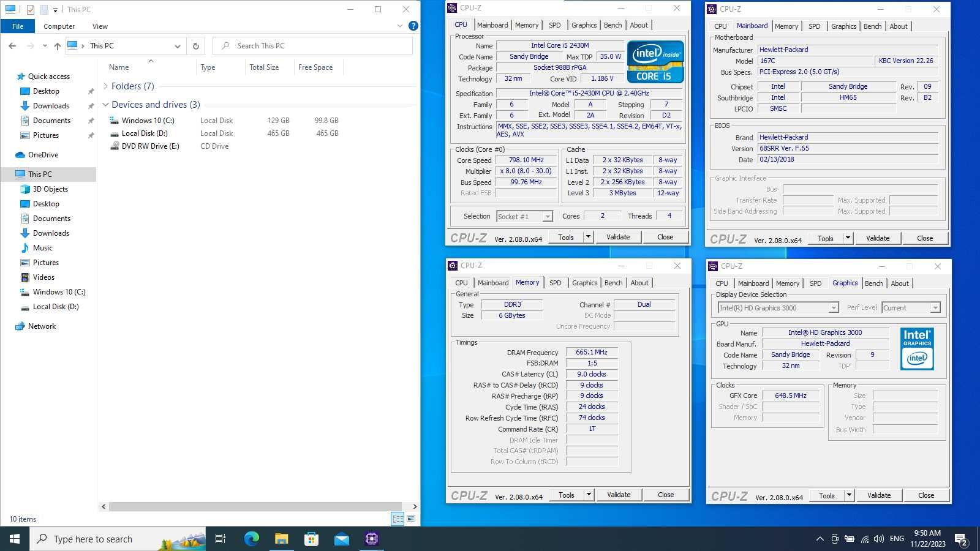Click Tools button in Graphics window

(x=826, y=495)
